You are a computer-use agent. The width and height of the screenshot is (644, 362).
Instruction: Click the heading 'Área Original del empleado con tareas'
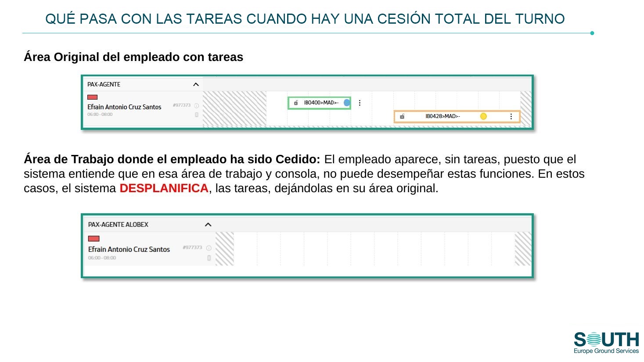tap(133, 57)
